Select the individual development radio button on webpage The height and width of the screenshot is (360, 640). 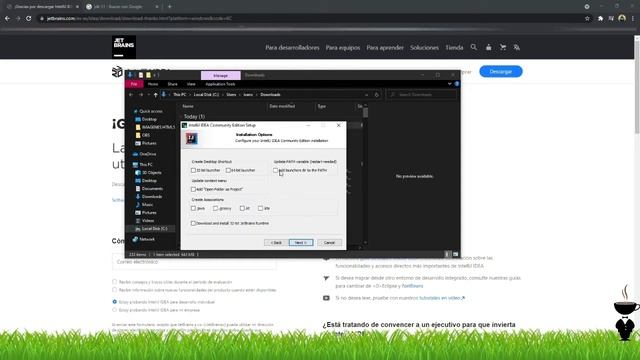pos(114,302)
